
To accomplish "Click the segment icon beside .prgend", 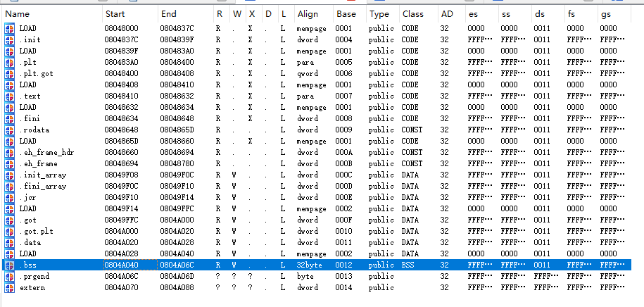I will coord(9,276).
